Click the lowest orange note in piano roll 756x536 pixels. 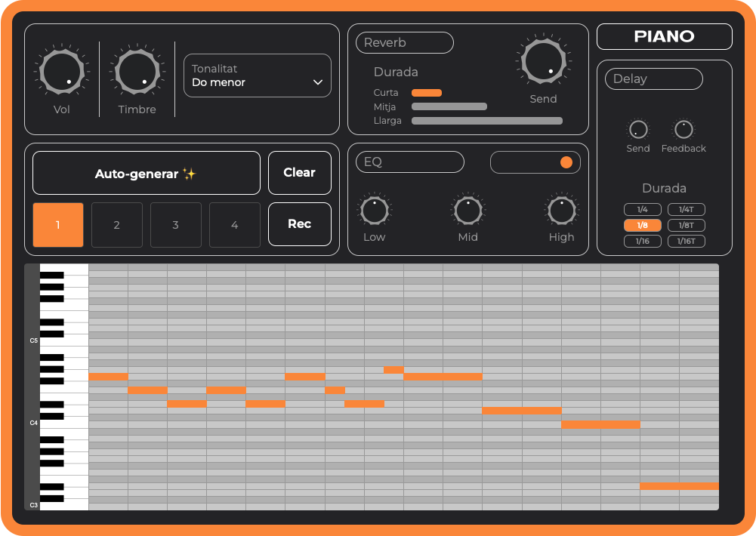(678, 486)
